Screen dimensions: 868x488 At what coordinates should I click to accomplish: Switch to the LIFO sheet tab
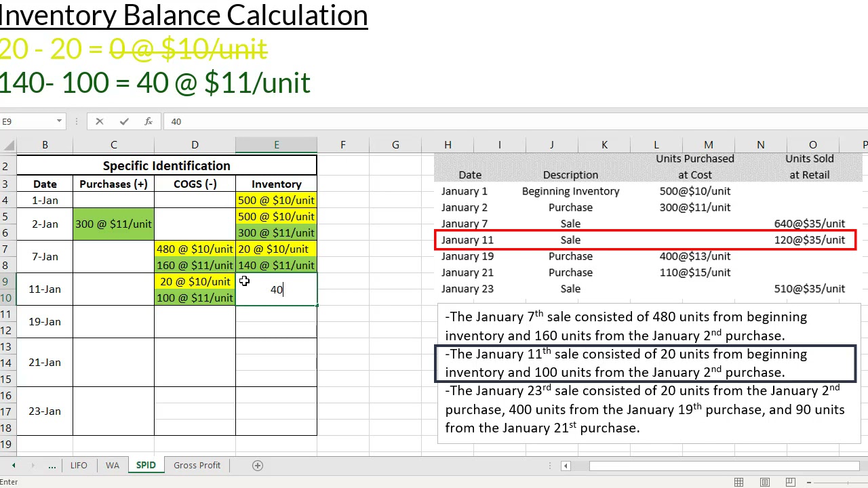pos(79,465)
